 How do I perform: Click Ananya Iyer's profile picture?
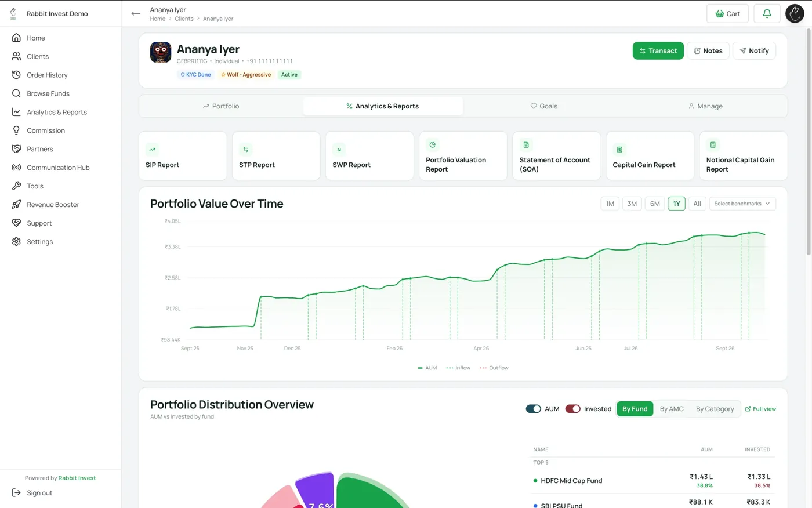161,52
